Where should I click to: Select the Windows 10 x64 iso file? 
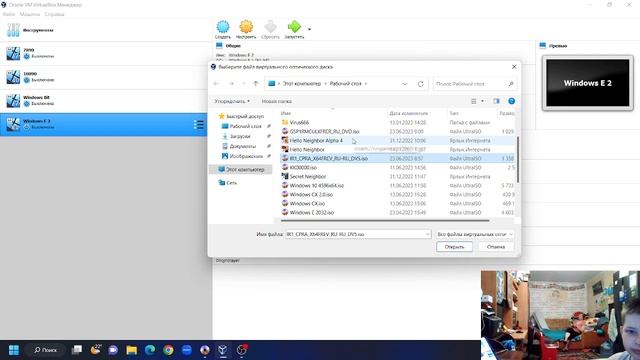point(313,185)
